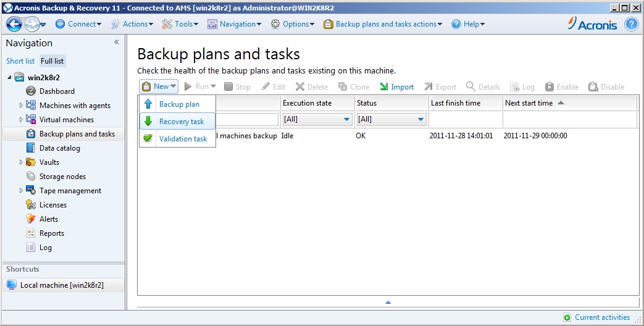
Task: Open Storage nodes in navigation
Action: coord(62,177)
